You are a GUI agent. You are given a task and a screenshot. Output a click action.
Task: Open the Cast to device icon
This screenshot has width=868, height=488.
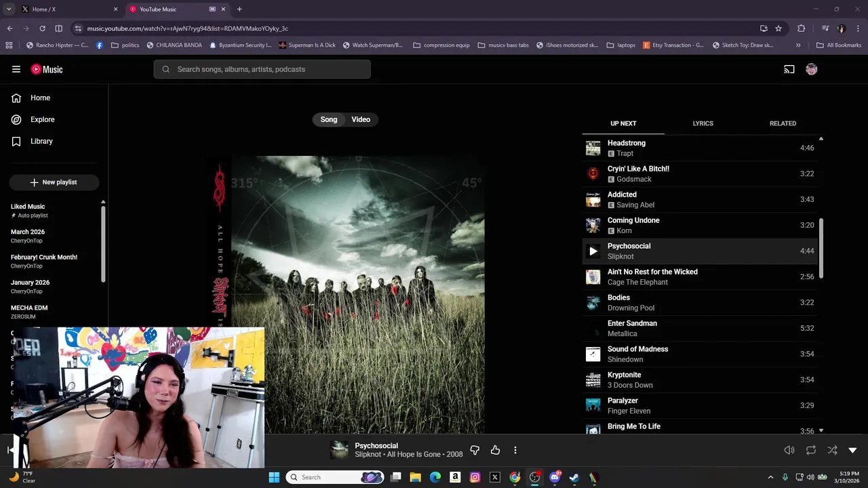(x=789, y=69)
